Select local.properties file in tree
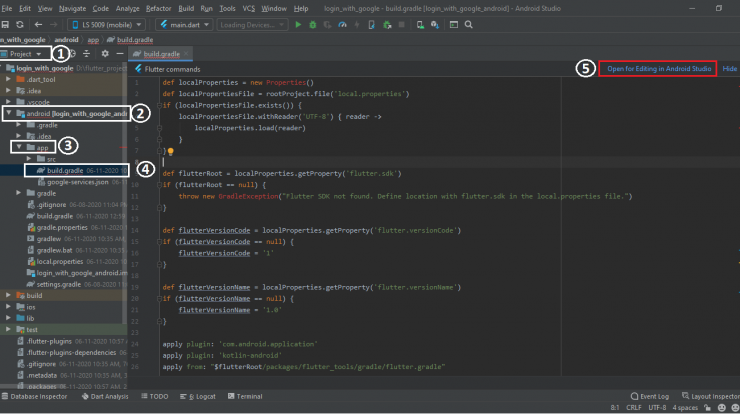 59,262
